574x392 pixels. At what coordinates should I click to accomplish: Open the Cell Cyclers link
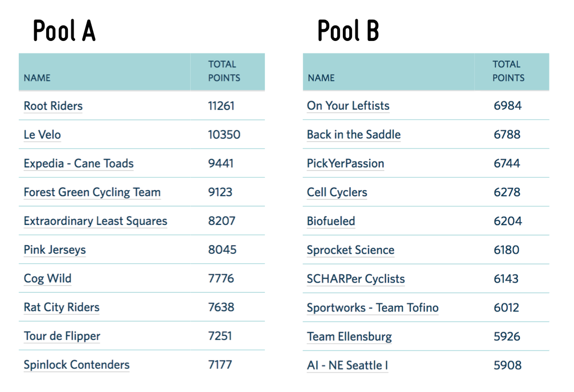click(337, 193)
